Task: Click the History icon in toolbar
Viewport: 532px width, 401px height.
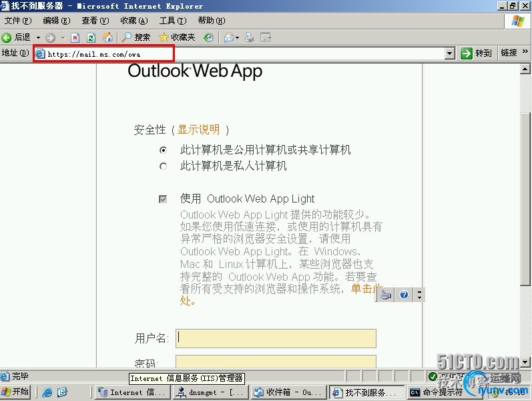Action: coord(208,37)
